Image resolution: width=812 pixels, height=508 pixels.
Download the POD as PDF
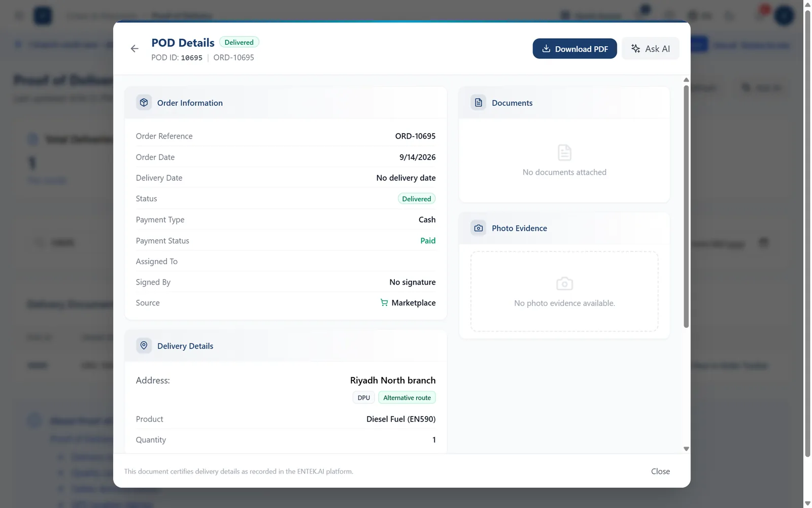point(574,49)
